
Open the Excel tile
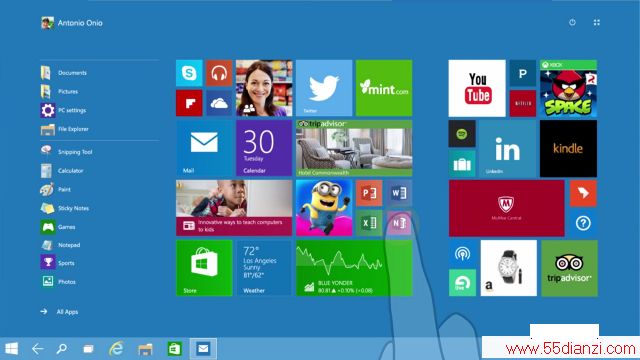(369, 223)
